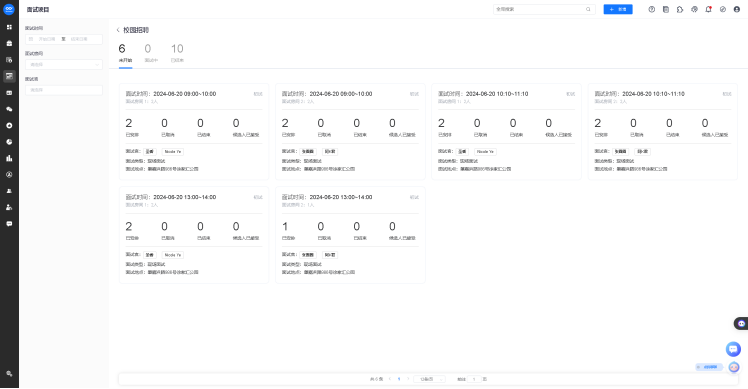The width and height of the screenshot is (748, 389).
Task: Open the document list icon in header
Action: 666,9
